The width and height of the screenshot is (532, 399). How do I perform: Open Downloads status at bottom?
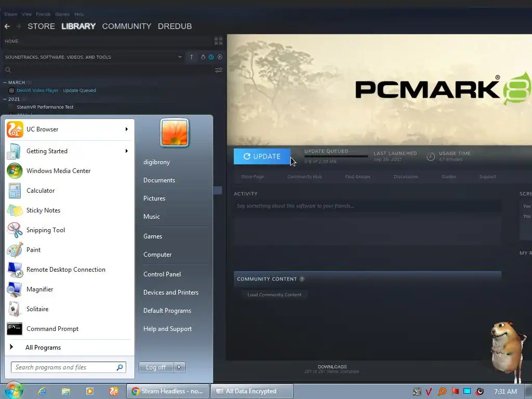point(332,369)
